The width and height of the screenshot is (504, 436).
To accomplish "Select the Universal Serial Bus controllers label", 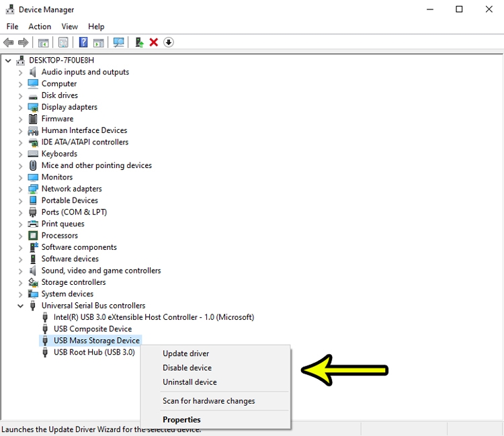I will coord(93,306).
